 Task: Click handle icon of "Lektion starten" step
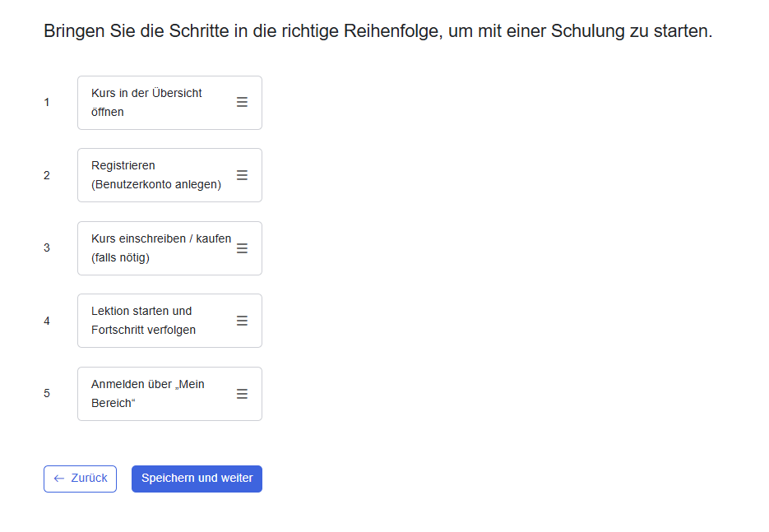[242, 321]
